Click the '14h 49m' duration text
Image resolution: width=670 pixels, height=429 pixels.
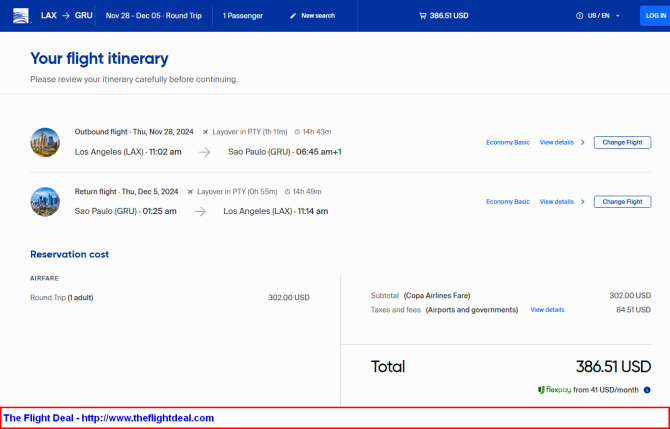307,192
